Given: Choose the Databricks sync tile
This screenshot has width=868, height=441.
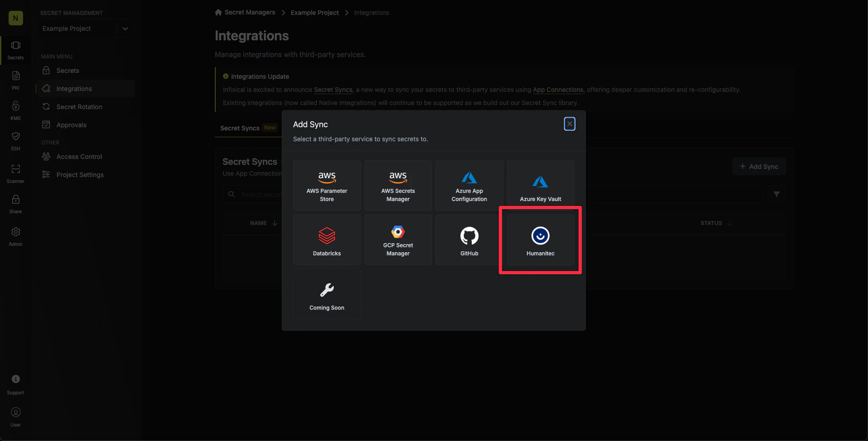Looking at the screenshot, I should click(327, 240).
